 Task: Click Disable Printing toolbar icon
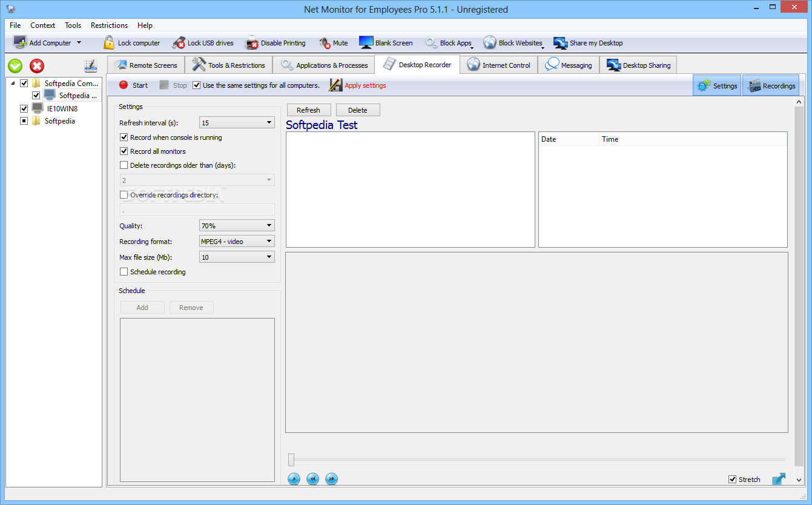252,43
